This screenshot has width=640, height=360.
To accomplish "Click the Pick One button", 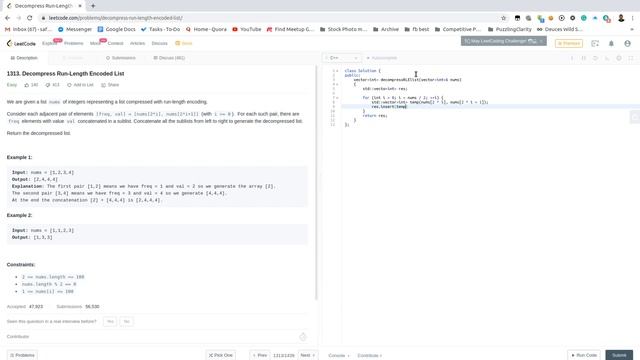I will coord(220,355).
